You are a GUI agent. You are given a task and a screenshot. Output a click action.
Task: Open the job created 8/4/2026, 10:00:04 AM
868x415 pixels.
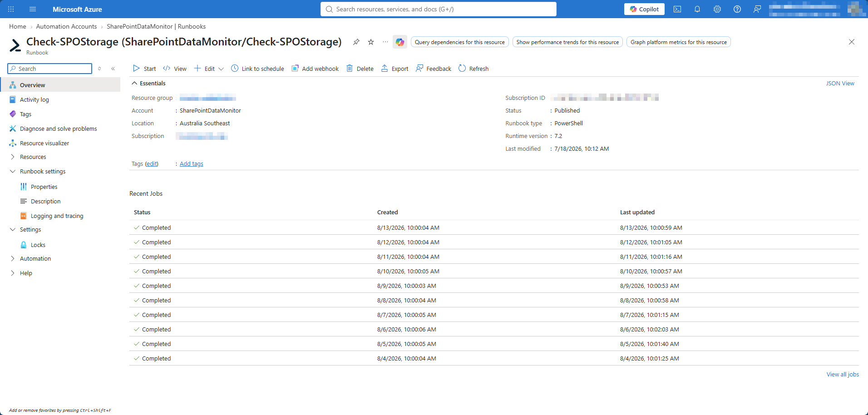[x=494, y=358]
